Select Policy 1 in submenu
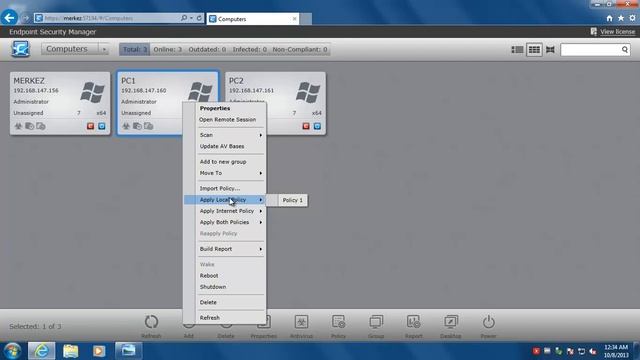 [293, 200]
